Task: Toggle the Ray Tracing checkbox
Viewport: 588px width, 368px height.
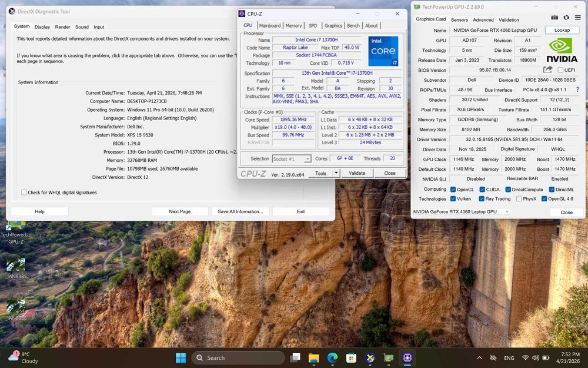Action: pos(482,198)
